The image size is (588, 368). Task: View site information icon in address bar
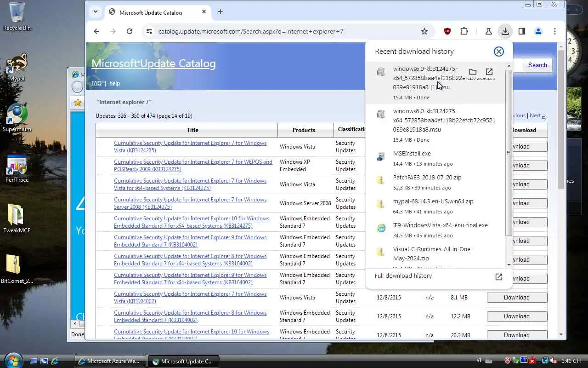click(x=149, y=31)
